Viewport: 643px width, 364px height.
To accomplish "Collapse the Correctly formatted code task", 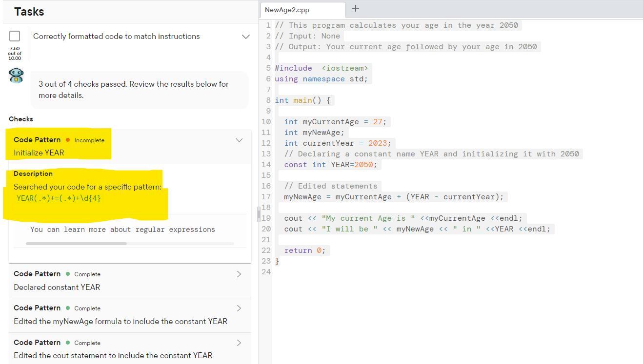I will (246, 36).
